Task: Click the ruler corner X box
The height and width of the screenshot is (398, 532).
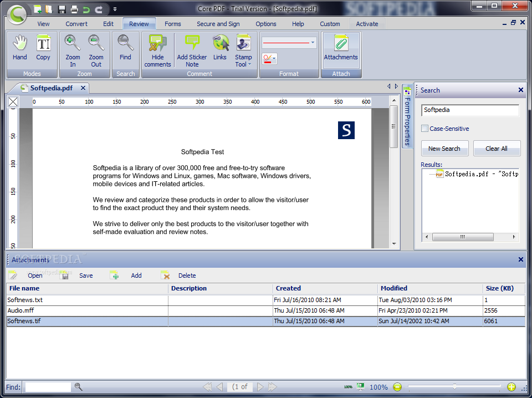Action: click(x=13, y=101)
